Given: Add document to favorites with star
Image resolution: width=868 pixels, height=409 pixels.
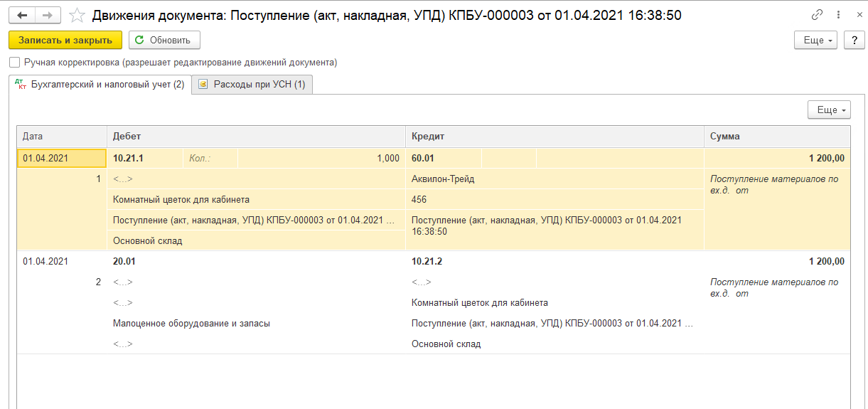Looking at the screenshot, I should (77, 15).
